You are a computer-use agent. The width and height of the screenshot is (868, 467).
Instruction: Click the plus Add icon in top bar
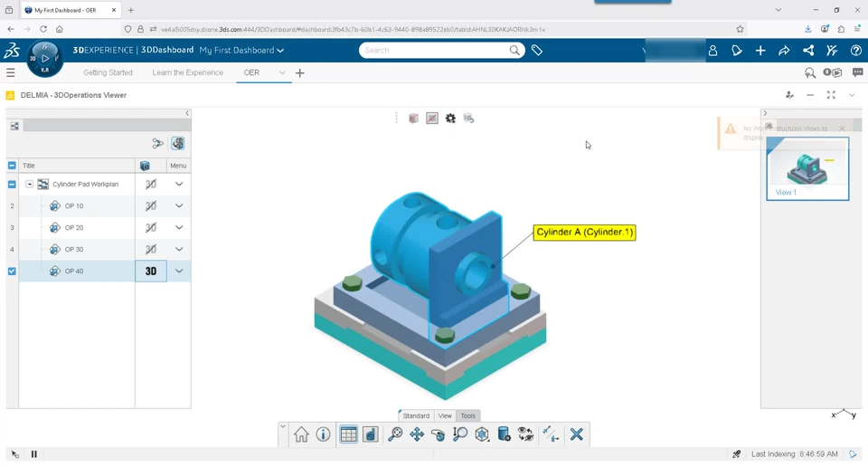click(x=760, y=51)
